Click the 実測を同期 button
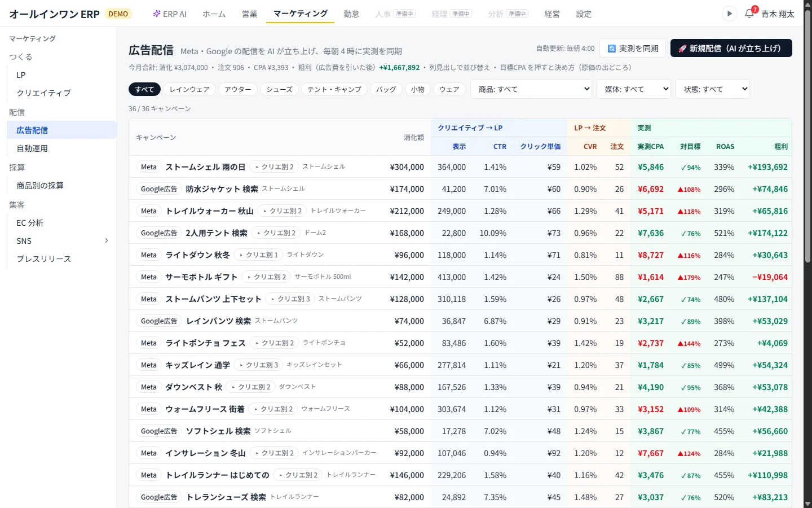The width and height of the screenshot is (812, 508). coord(633,49)
